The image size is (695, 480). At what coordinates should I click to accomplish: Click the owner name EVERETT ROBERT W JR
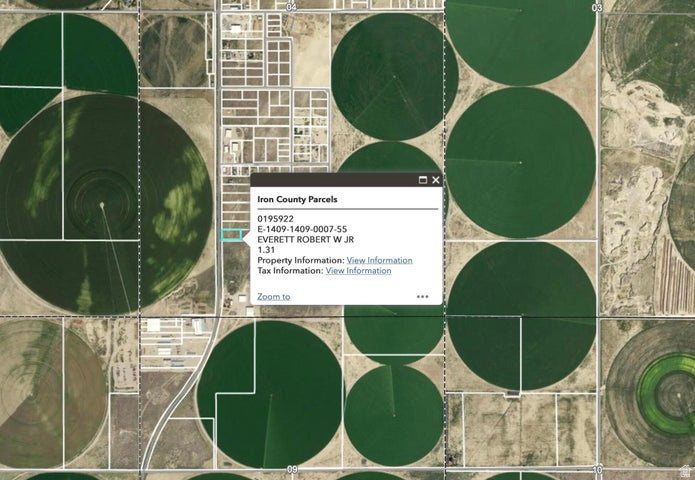(301, 240)
